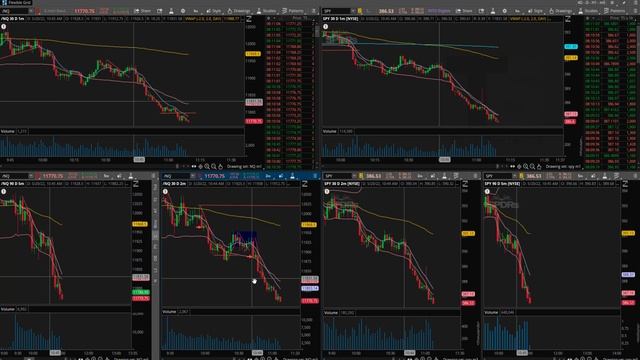Open chart settings gear on top-left /NQ chart
The height and width of the screenshot is (360, 640).
183,11
